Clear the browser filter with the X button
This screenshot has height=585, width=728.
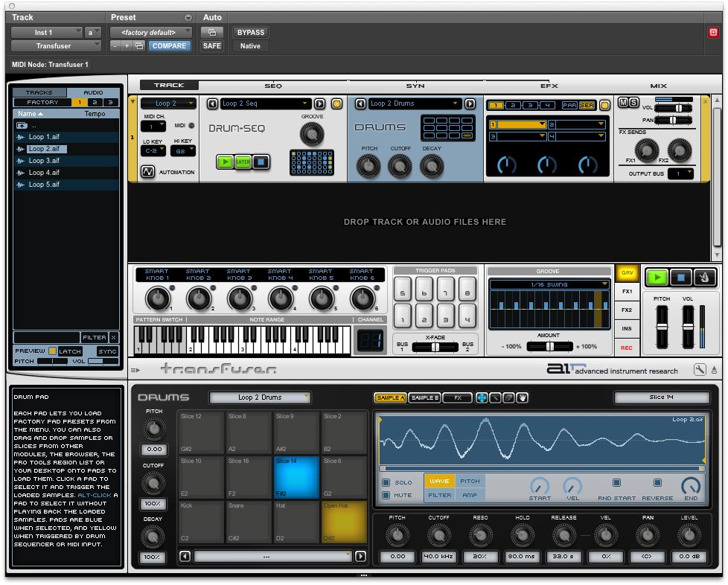[x=114, y=338]
